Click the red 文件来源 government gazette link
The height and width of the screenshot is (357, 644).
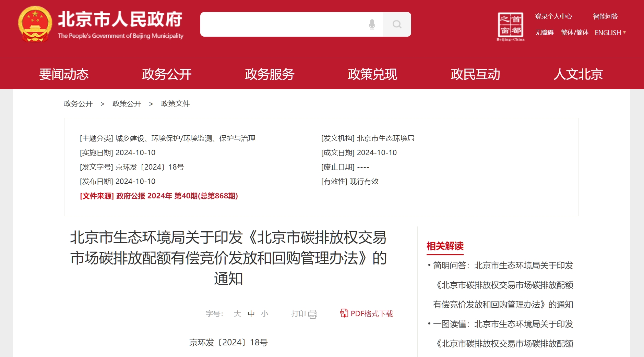[159, 196]
